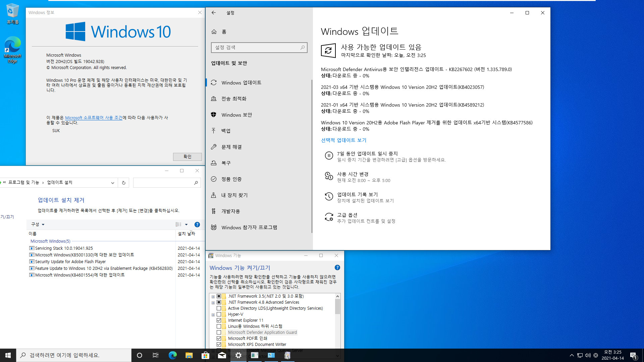644x362 pixels.
Task: Click the view options icon in Installed Updates
Action: pos(178,225)
